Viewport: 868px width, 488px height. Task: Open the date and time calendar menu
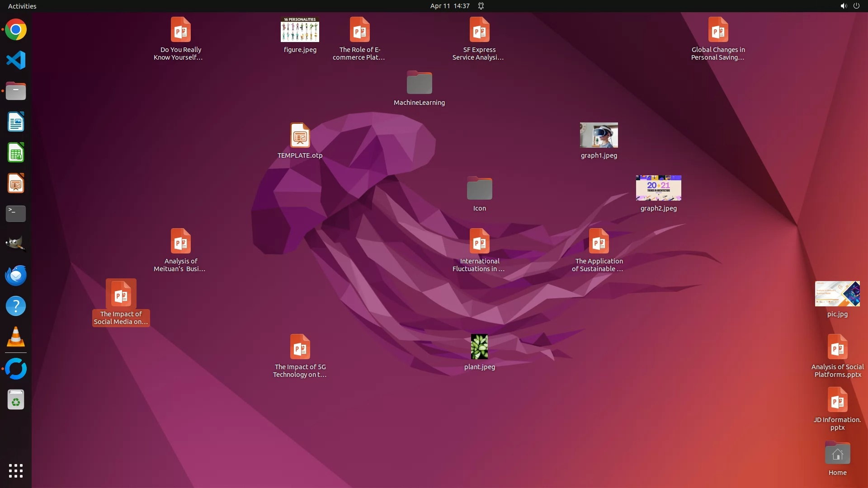click(449, 6)
